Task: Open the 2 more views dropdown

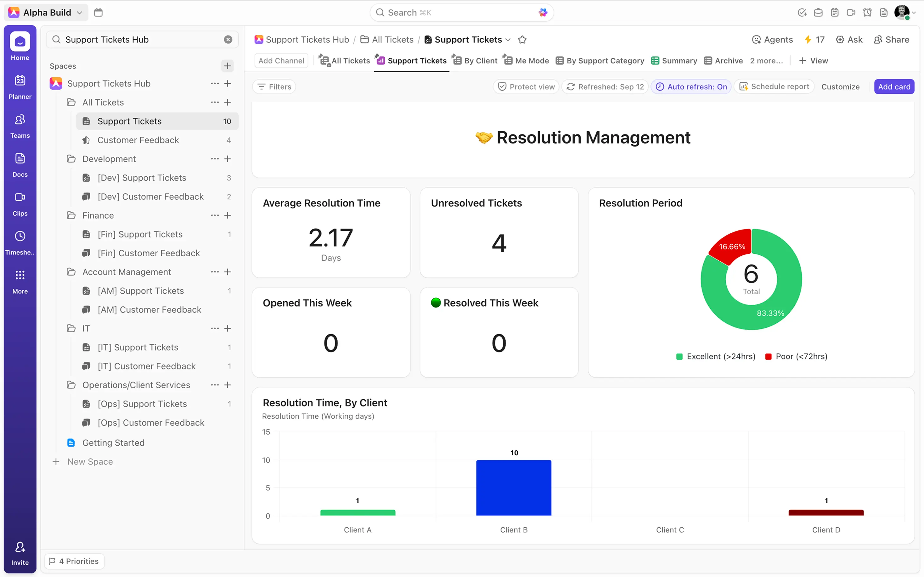Action: point(767,60)
